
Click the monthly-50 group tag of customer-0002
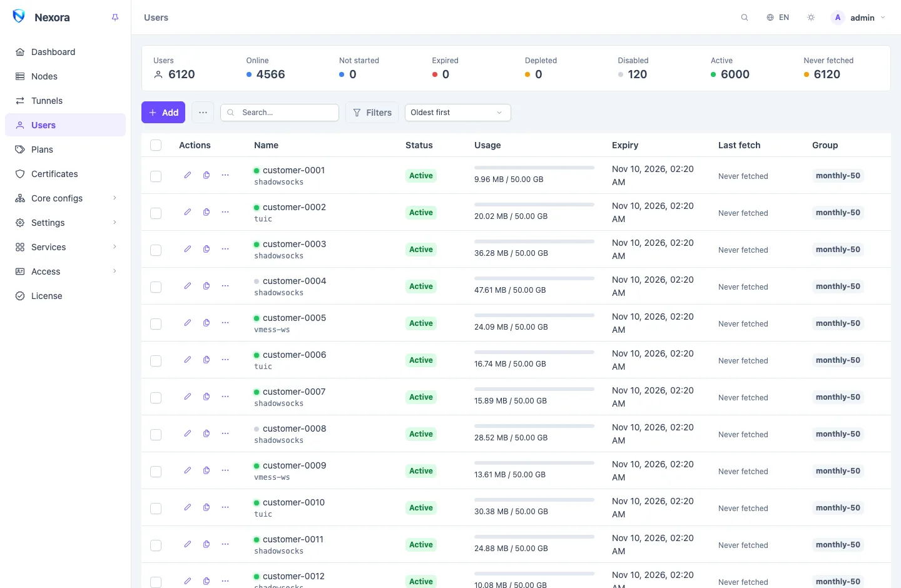pyautogui.click(x=838, y=213)
